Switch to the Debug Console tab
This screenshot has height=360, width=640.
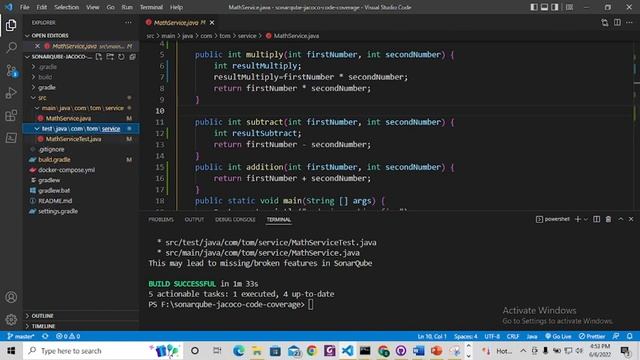tap(235, 220)
